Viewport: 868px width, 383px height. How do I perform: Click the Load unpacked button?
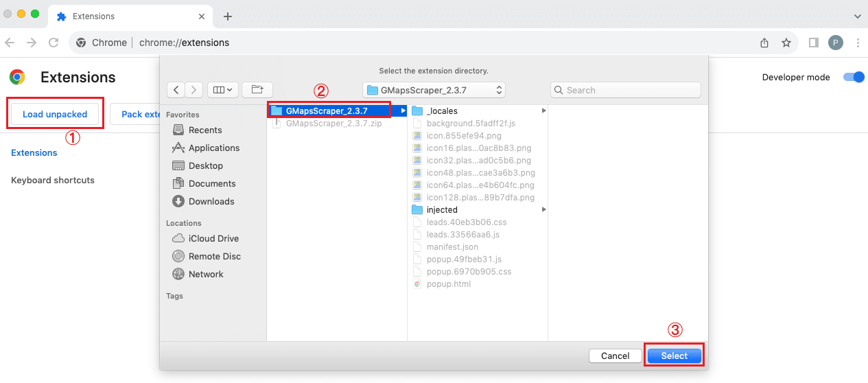pos(55,114)
